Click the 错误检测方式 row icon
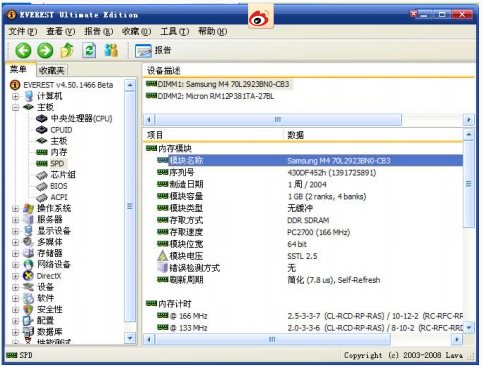The image size is (482, 367). [x=162, y=268]
